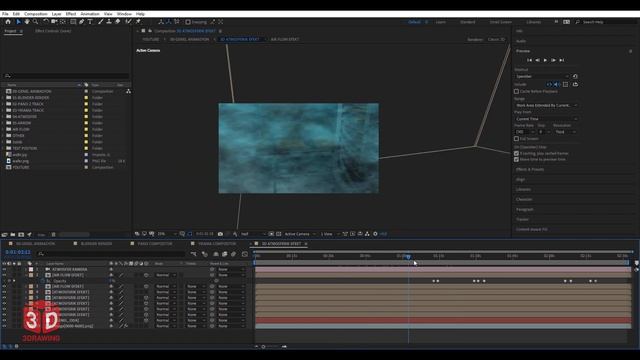Image resolution: width=640 pixels, height=360 pixels.
Task: Select the Rotation tool
Action: [x=46, y=22]
